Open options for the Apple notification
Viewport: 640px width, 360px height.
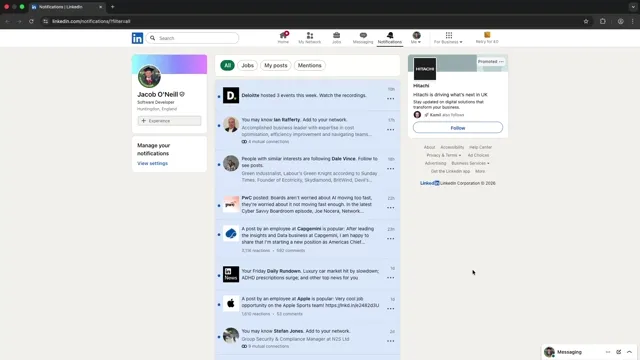(x=391, y=309)
